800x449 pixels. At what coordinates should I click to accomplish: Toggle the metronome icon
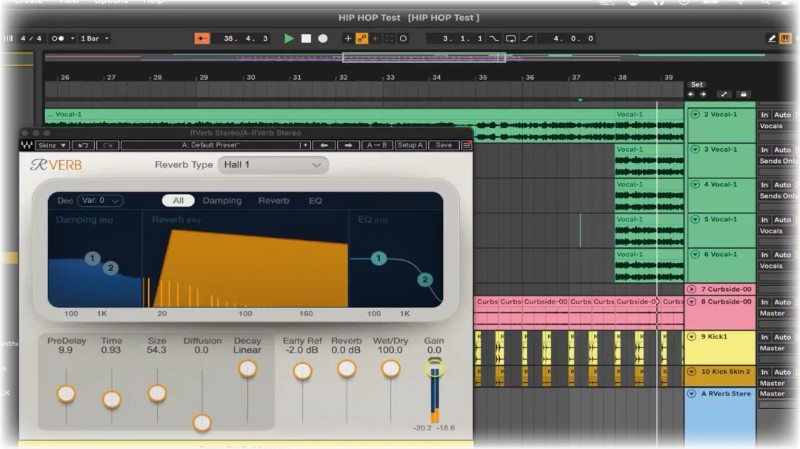pyautogui.click(x=58, y=38)
